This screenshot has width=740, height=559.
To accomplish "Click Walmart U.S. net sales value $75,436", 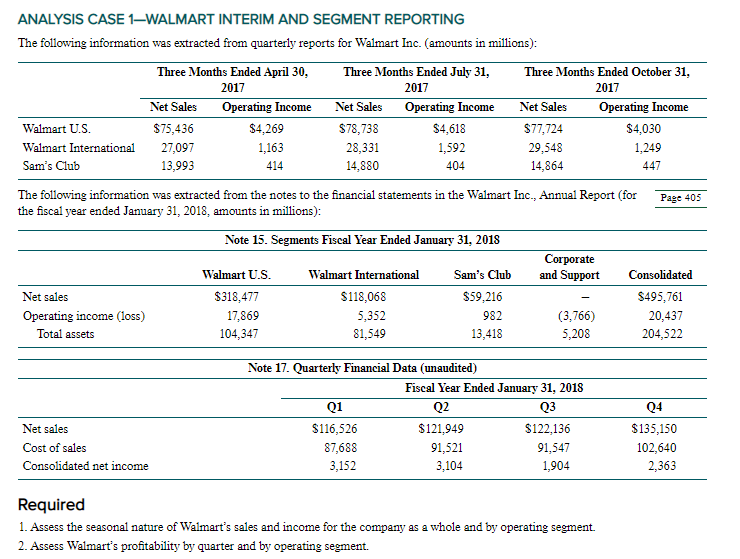I will 174,129.
